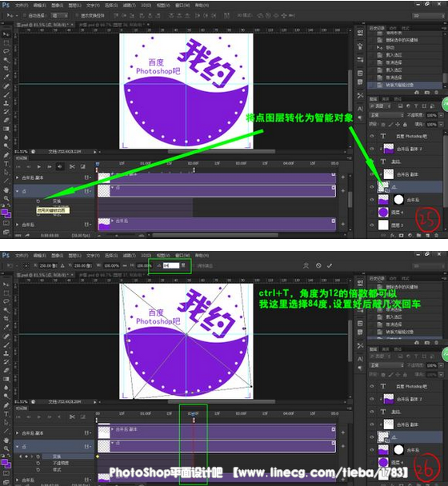
Task: Confirm transform with checkmark in lower window
Action: coord(330,265)
